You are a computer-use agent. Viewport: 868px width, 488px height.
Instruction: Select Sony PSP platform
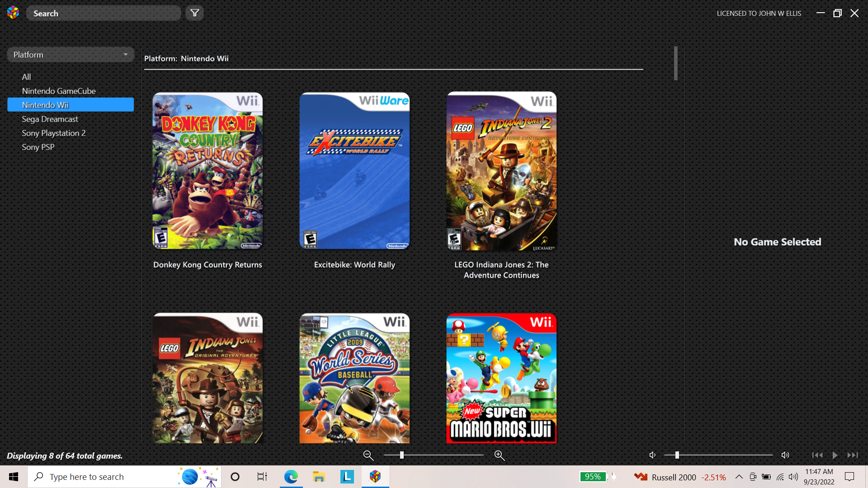[38, 147]
